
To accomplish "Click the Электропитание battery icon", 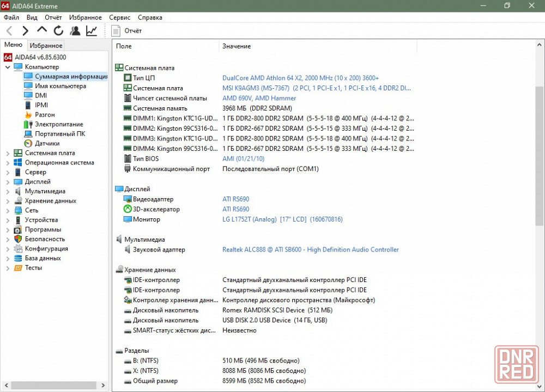I will coord(28,124).
